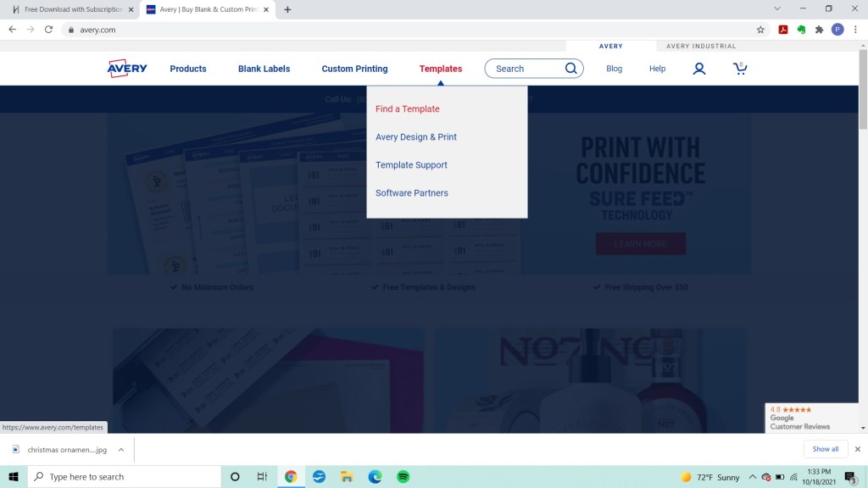
Task: Open a new browser tab
Action: [x=287, y=9]
